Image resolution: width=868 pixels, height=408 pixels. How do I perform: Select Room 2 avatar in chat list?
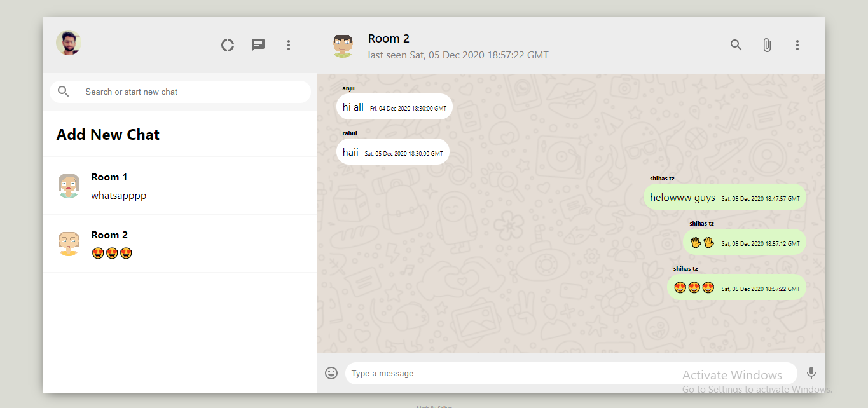(69, 243)
